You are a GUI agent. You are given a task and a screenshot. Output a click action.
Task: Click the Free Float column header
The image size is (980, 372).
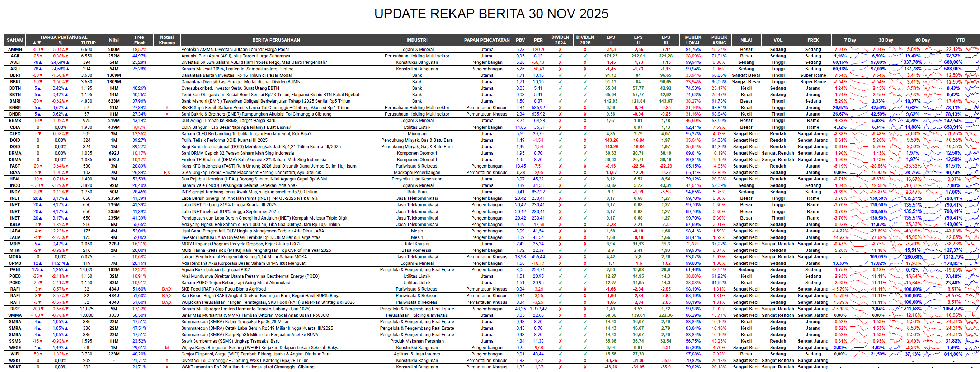139,40
